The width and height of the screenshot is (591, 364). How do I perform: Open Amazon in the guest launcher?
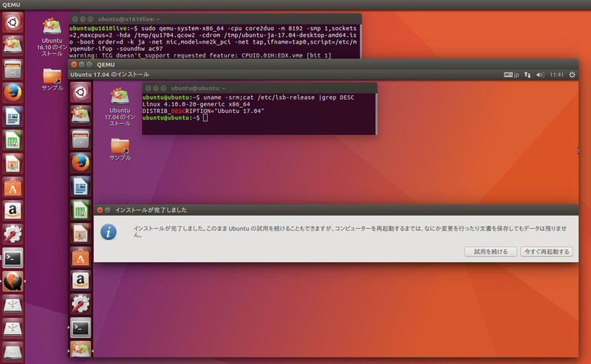(x=81, y=281)
